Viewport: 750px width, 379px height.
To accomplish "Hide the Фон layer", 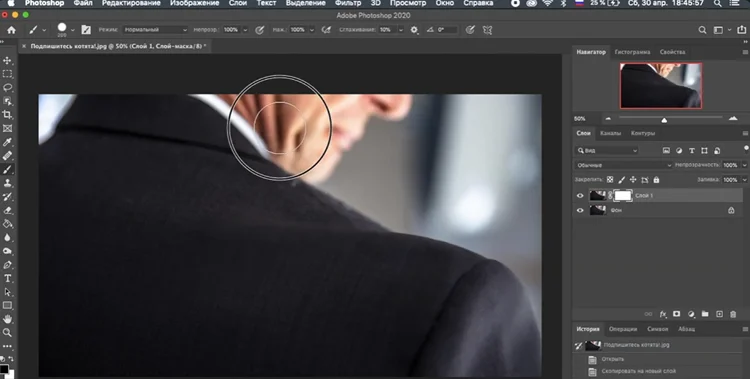I will click(580, 210).
